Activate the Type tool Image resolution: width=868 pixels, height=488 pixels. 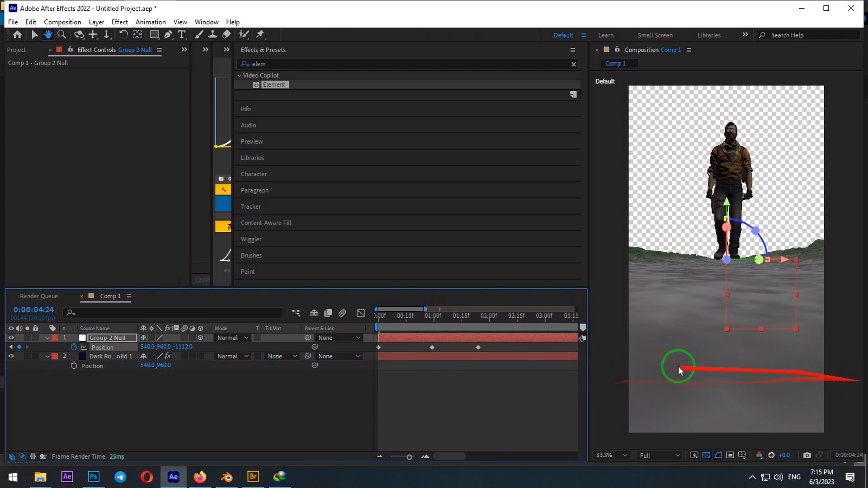(x=182, y=34)
